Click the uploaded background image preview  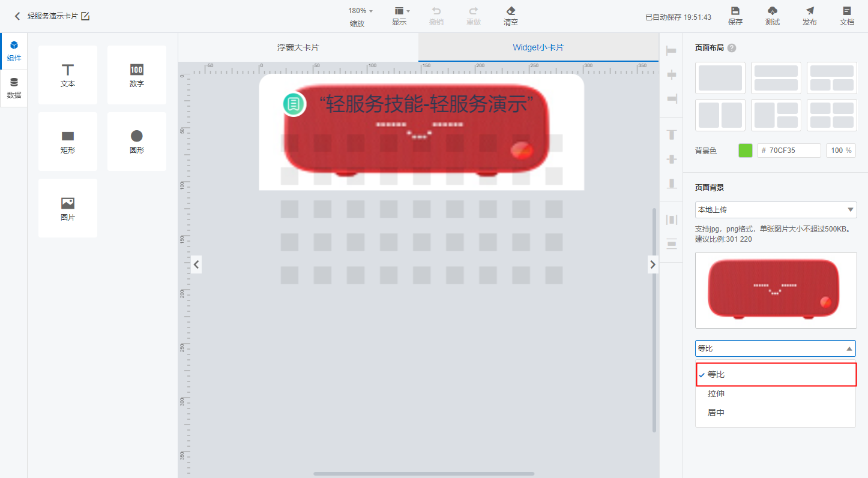pos(776,290)
